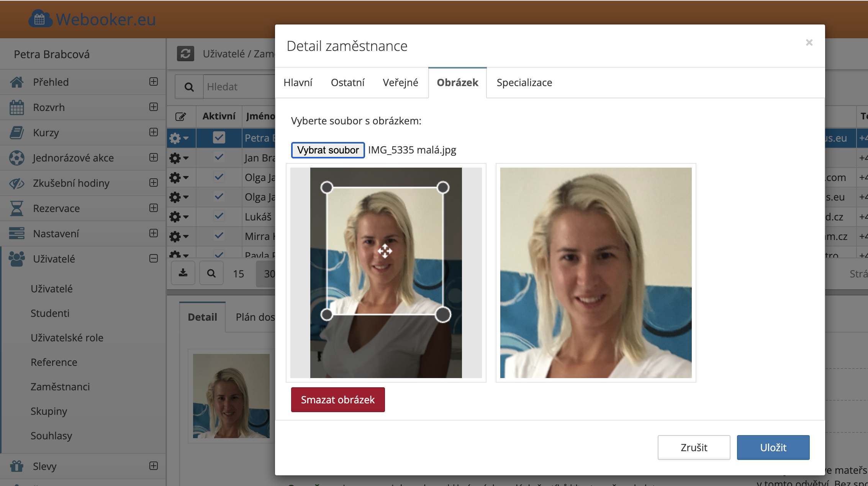Click the refresh icon beside Uživatelé breadcrumb

pos(185,54)
